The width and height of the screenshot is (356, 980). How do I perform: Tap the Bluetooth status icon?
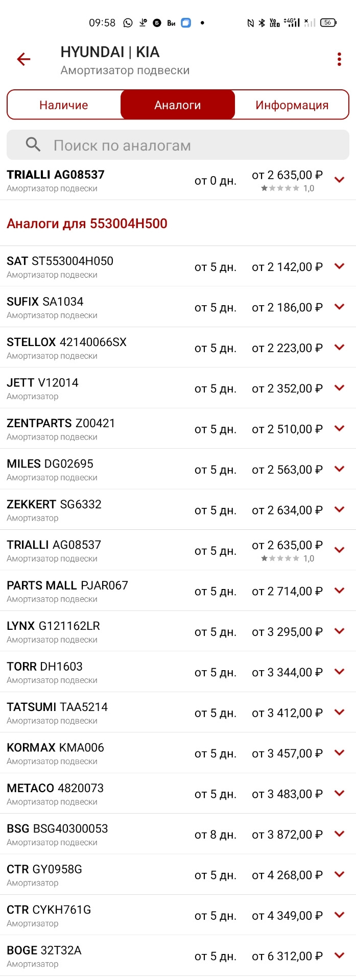tap(262, 22)
